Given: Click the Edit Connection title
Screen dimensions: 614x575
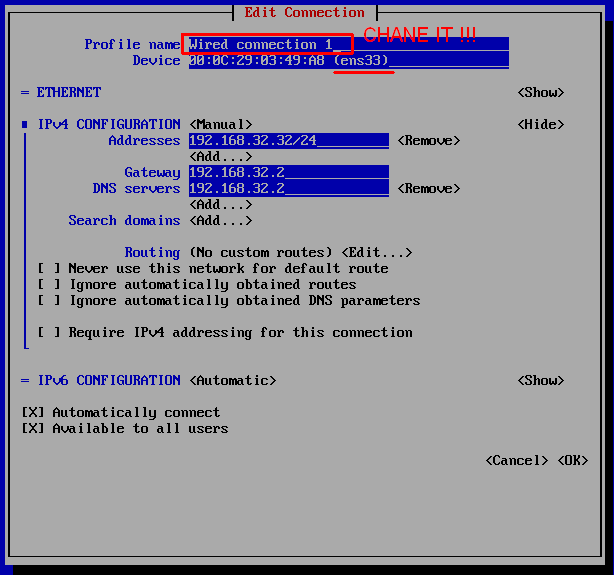Looking at the screenshot, I should [x=305, y=13].
